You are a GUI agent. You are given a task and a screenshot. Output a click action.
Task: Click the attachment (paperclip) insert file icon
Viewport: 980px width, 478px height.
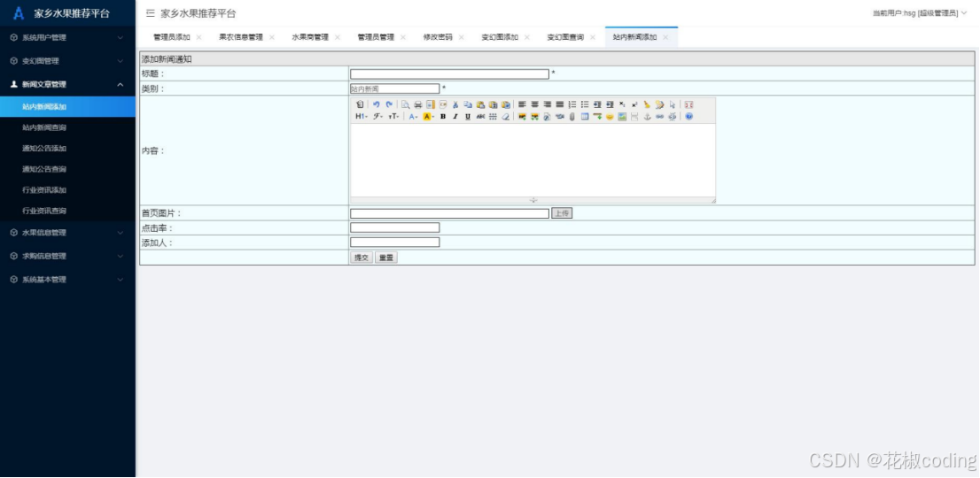572,116
